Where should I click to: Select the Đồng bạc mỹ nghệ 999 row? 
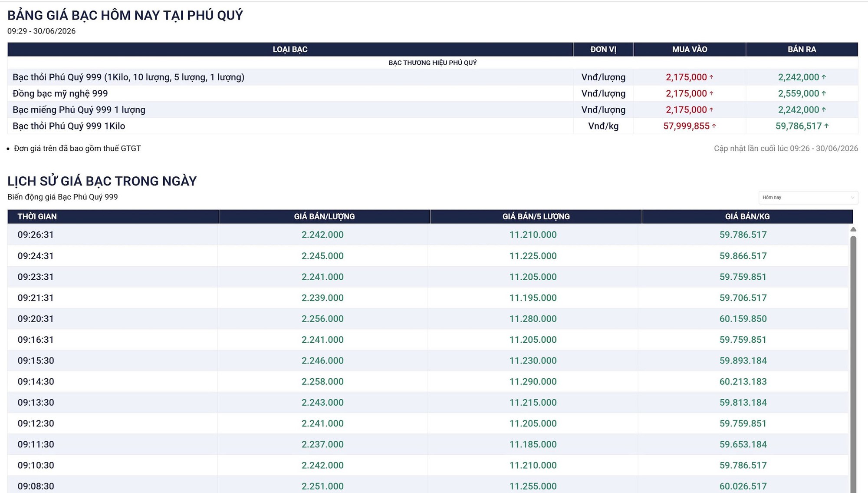(x=432, y=93)
